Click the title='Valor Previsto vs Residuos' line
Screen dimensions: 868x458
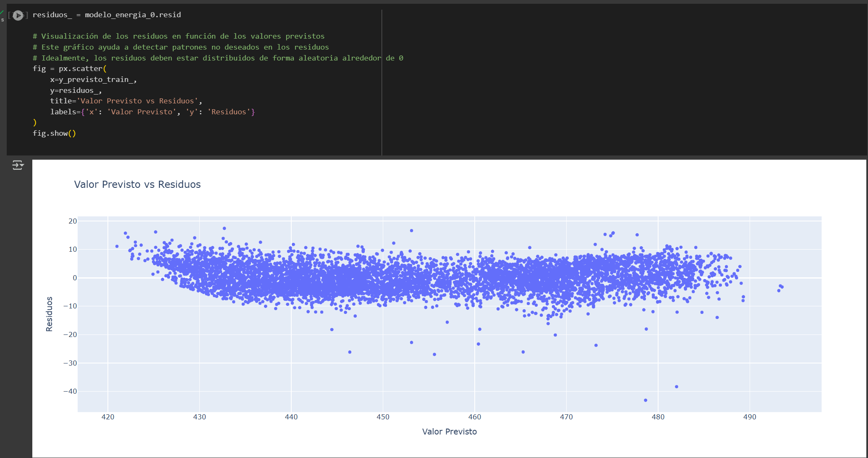pyautogui.click(x=126, y=101)
